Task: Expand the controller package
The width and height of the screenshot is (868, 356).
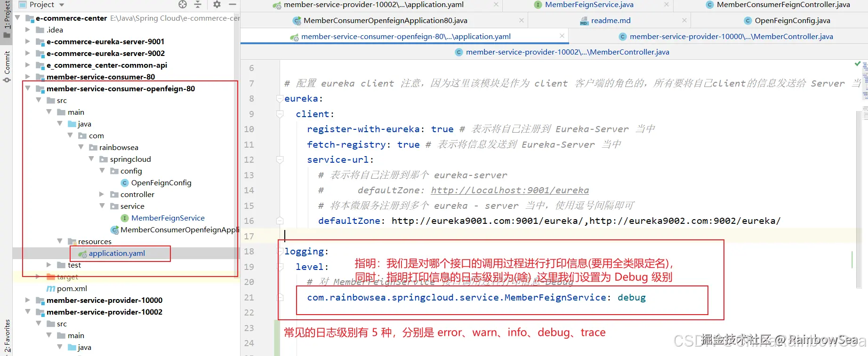Action: (x=102, y=194)
